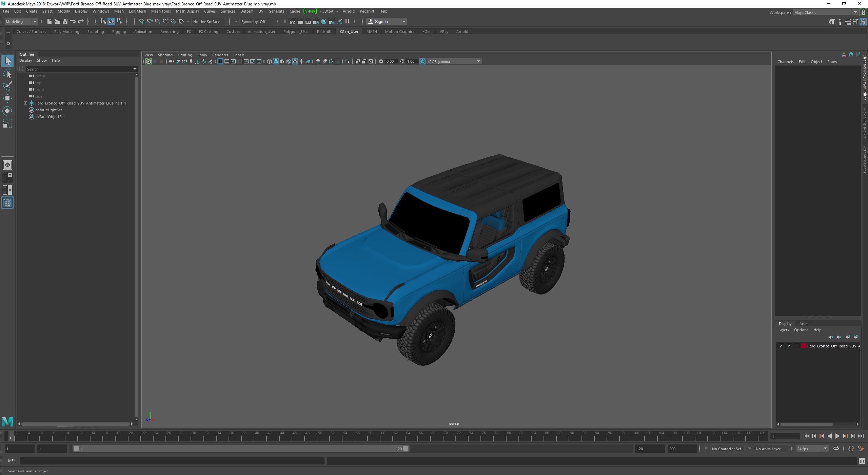Click the Open Scene folder icon

pos(57,21)
